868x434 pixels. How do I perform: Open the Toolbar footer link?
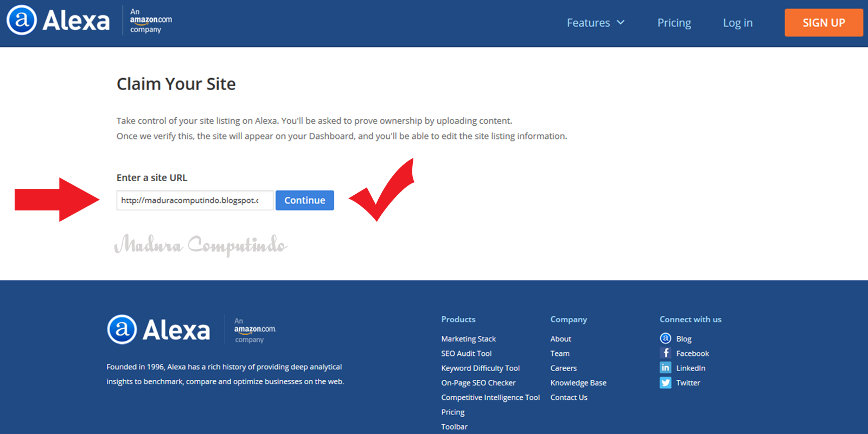click(454, 426)
